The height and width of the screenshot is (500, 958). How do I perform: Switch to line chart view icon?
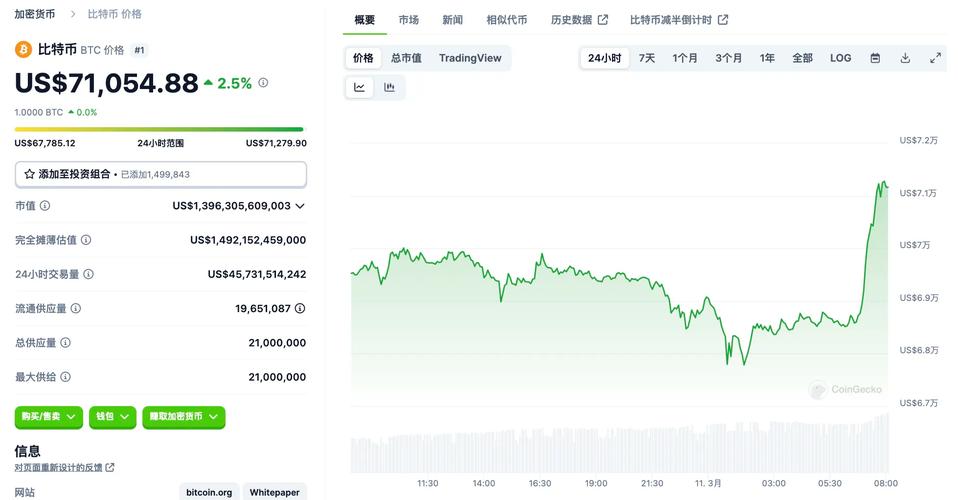click(359, 87)
